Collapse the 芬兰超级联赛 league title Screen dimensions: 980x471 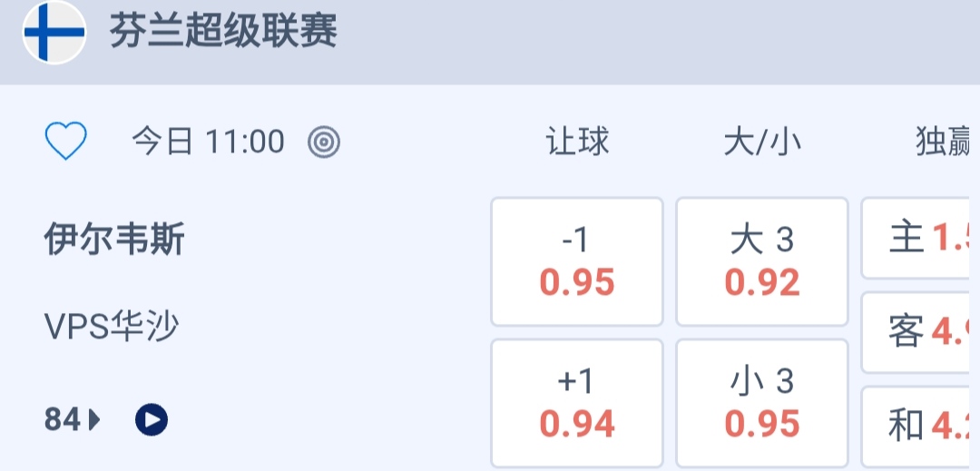click(x=223, y=33)
